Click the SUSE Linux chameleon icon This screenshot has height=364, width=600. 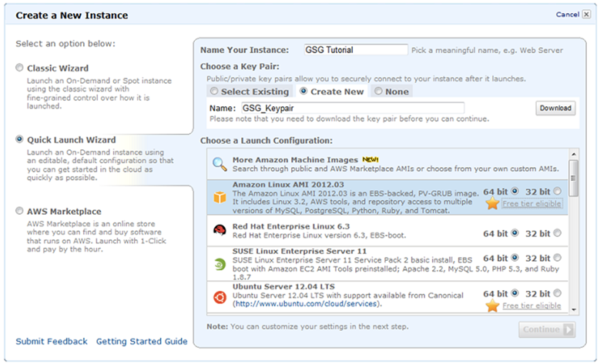[x=220, y=264]
